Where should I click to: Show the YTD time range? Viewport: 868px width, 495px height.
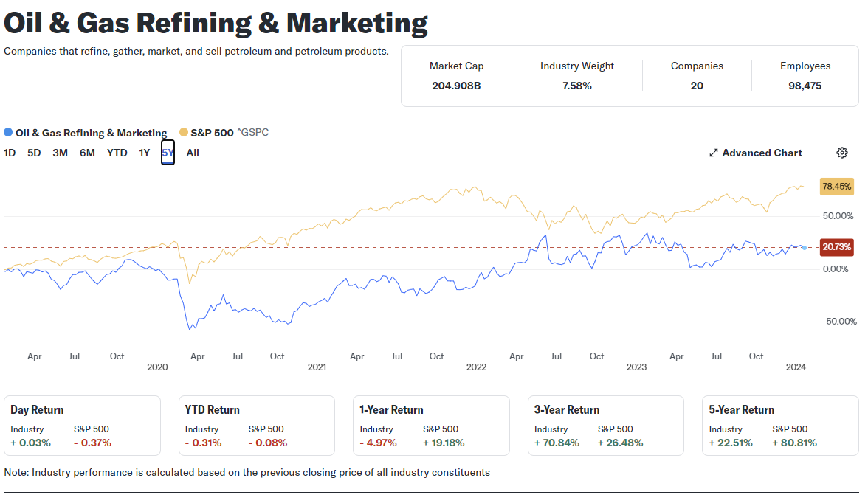pos(117,153)
